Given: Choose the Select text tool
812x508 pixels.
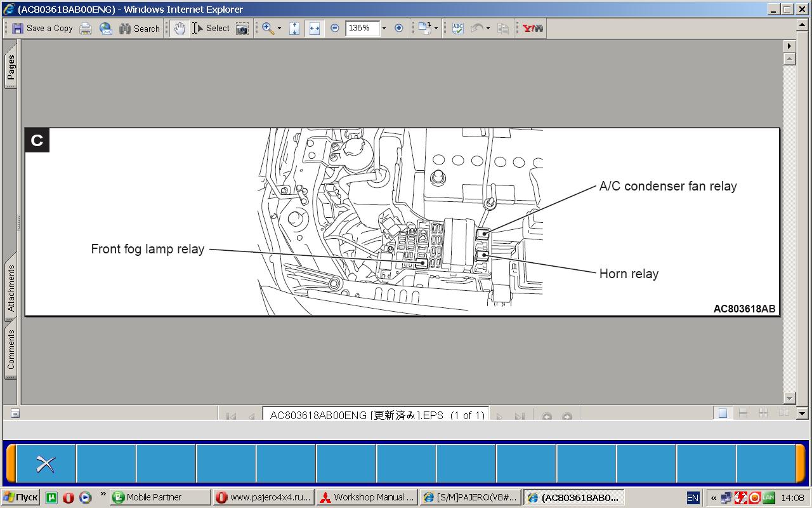Looking at the screenshot, I should (x=211, y=28).
